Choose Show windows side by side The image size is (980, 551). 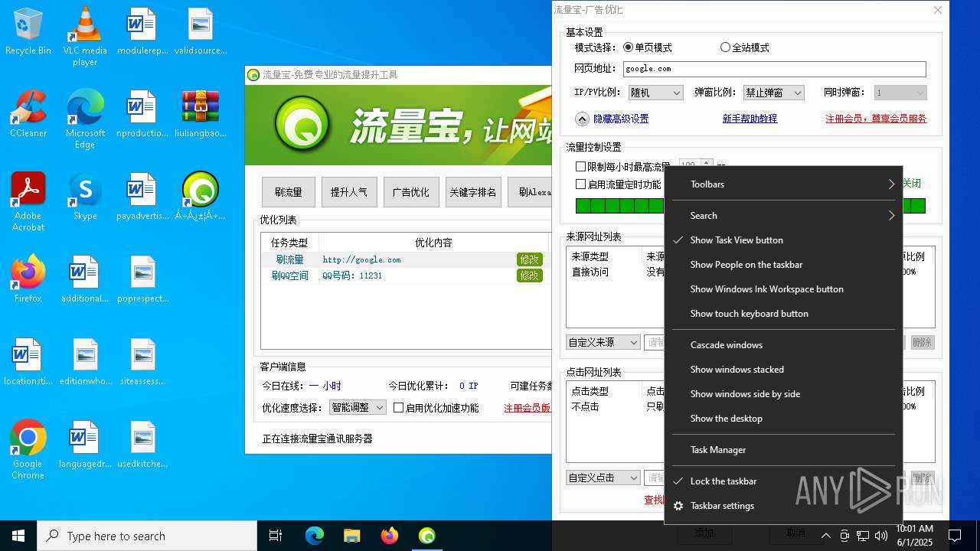click(x=783, y=394)
